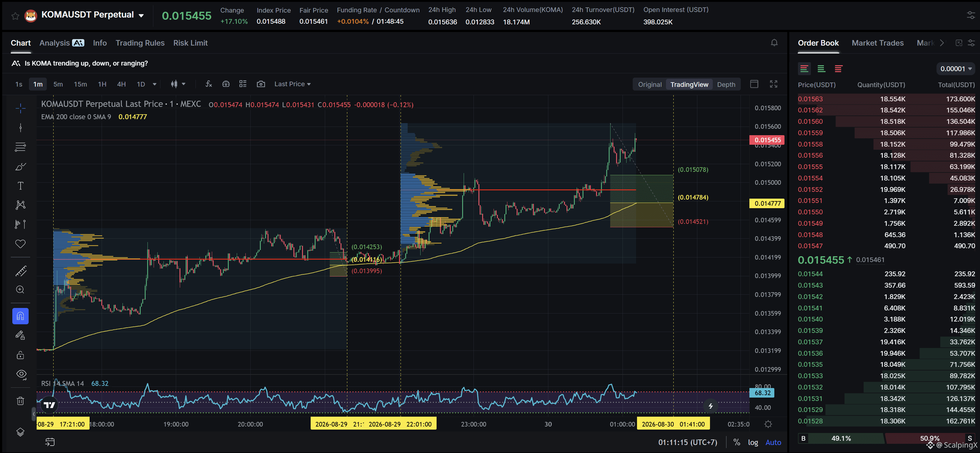Open the Order Book tab
Image resolution: width=980 pixels, height=453 pixels.
tap(818, 43)
